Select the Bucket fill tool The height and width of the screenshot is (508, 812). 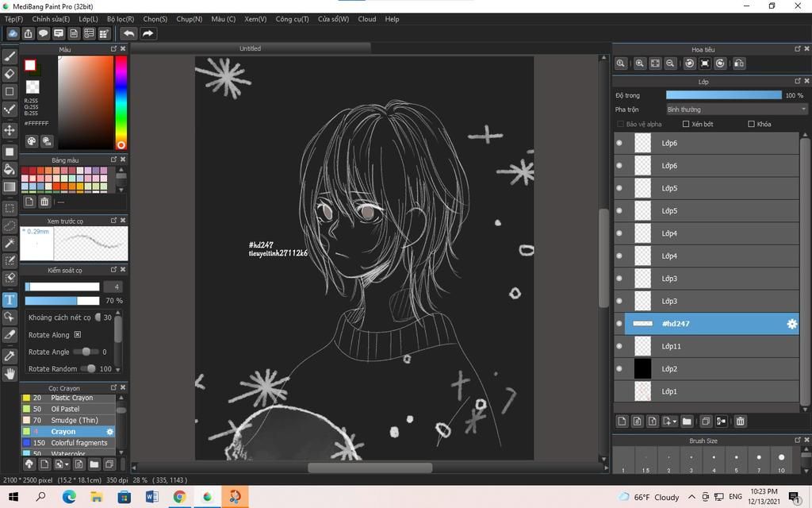pyautogui.click(x=10, y=169)
